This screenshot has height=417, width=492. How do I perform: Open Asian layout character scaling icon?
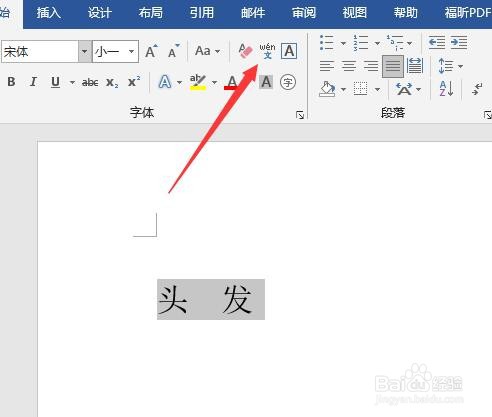[x=404, y=89]
